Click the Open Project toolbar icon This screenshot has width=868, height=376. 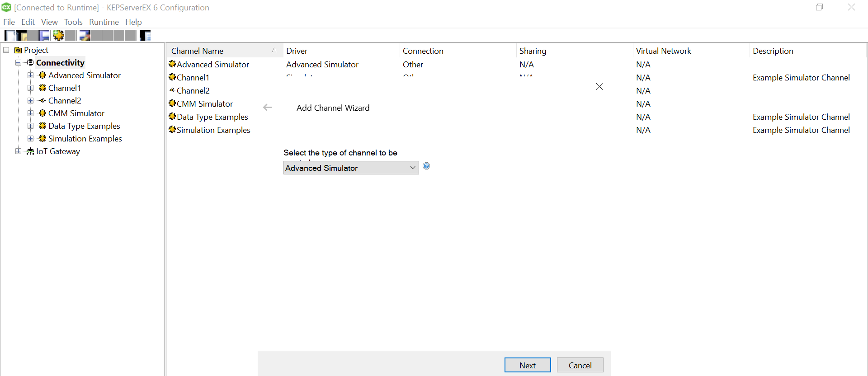[21, 35]
